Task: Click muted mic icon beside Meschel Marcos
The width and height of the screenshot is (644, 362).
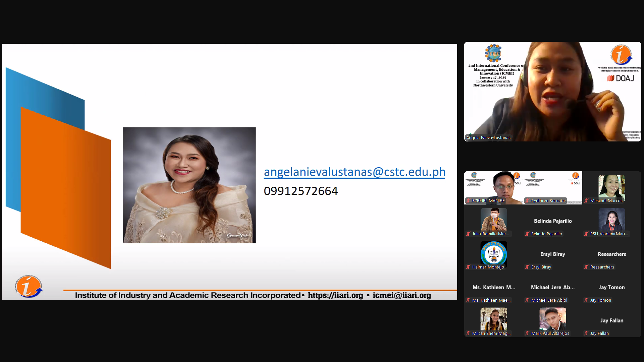Action: [x=586, y=201]
